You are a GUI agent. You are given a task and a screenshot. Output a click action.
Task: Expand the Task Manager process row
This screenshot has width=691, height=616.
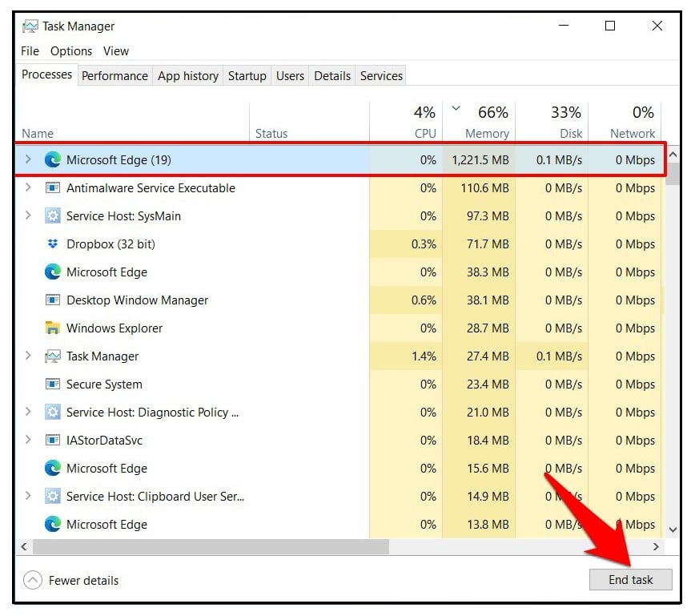[28, 356]
